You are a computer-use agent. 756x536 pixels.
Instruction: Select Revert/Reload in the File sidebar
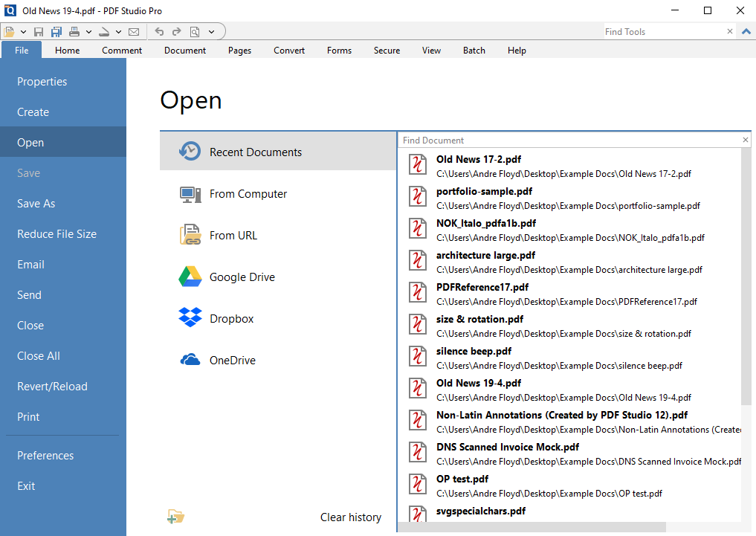(63, 386)
